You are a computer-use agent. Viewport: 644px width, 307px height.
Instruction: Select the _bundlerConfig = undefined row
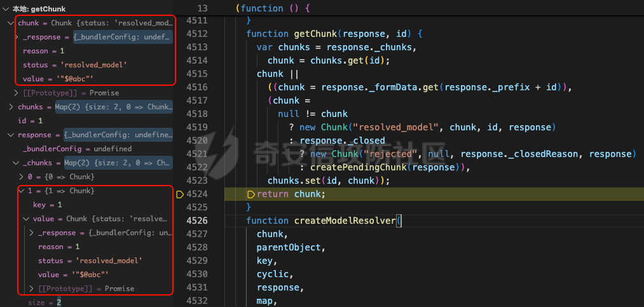(76, 149)
